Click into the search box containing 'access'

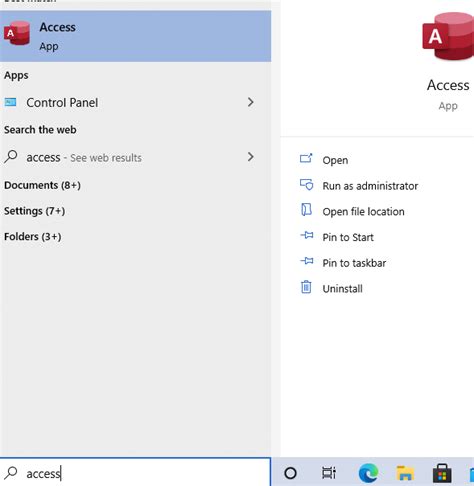(x=135, y=473)
